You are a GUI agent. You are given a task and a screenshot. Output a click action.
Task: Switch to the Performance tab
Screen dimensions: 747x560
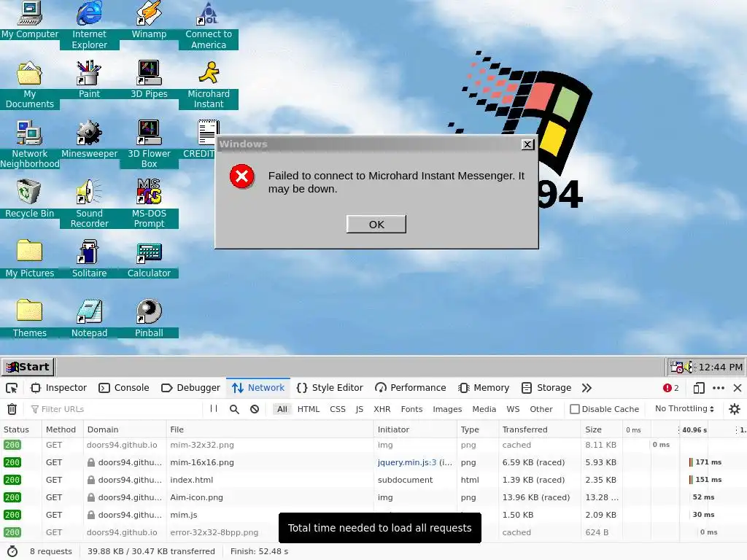[x=411, y=388]
